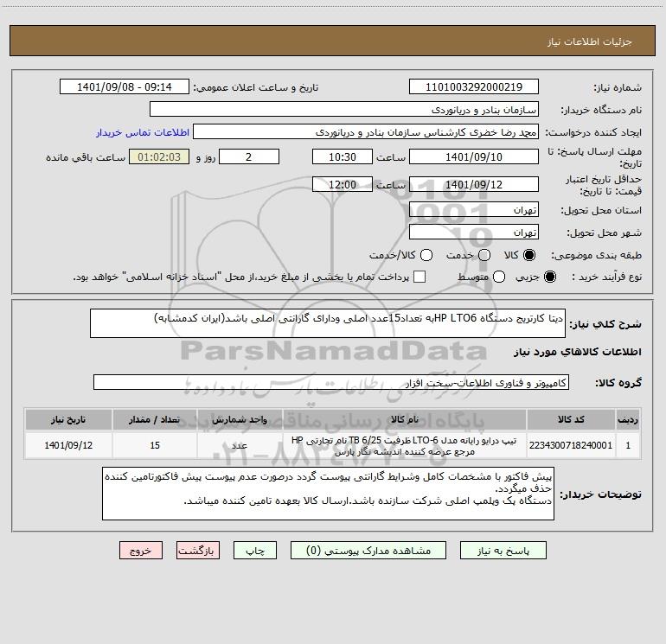
Task: Click the price validity date 1401/09/12
Action: point(474,184)
